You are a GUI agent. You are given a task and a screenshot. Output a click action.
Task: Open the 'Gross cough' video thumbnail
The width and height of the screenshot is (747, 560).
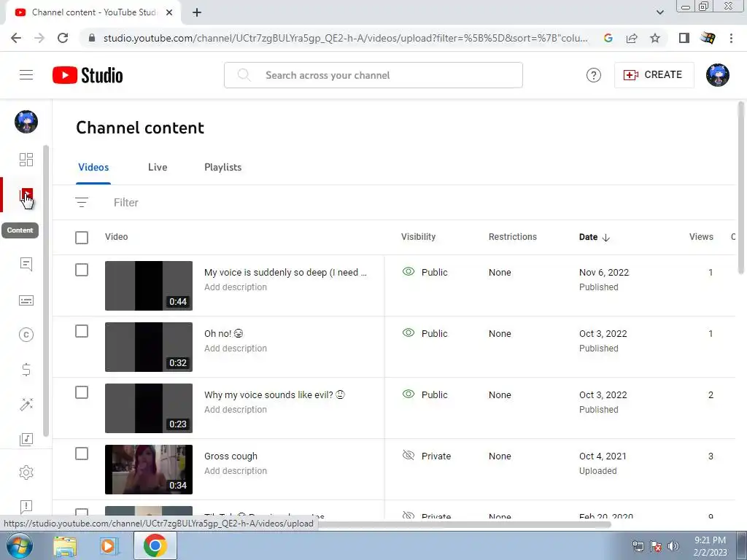[149, 470]
